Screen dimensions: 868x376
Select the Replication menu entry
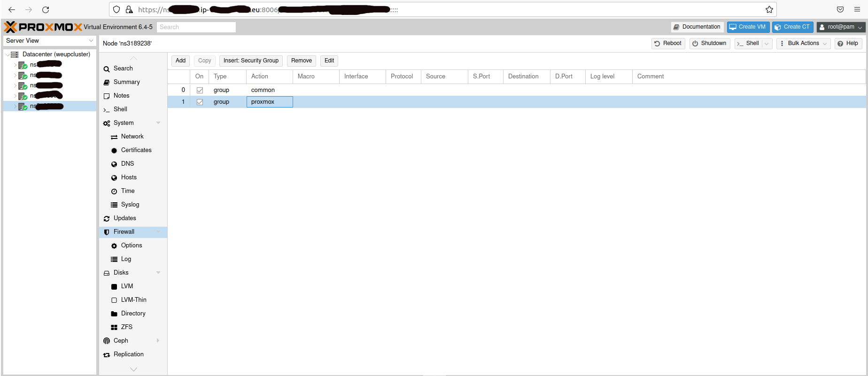coord(128,354)
